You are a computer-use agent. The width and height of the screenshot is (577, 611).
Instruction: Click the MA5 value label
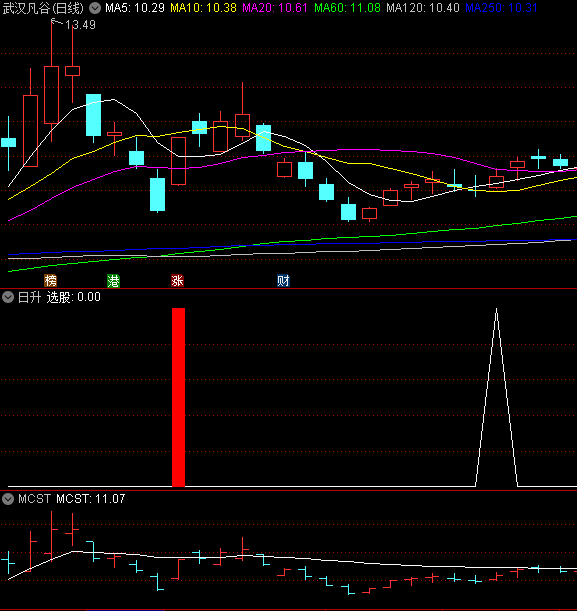135,8
